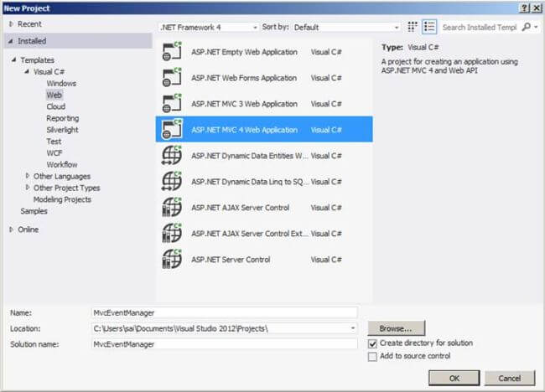Select ASP.NET Dynamic Data Linq to SQ... text
545x392 pixels.
point(250,182)
